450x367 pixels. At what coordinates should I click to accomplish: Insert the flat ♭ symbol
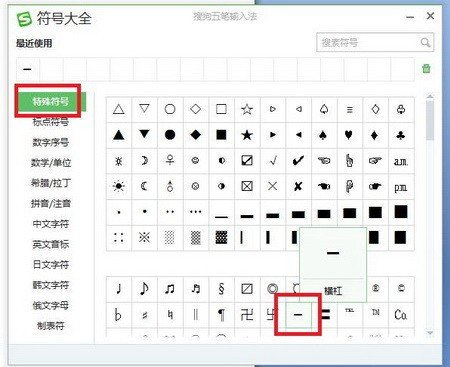(x=119, y=314)
